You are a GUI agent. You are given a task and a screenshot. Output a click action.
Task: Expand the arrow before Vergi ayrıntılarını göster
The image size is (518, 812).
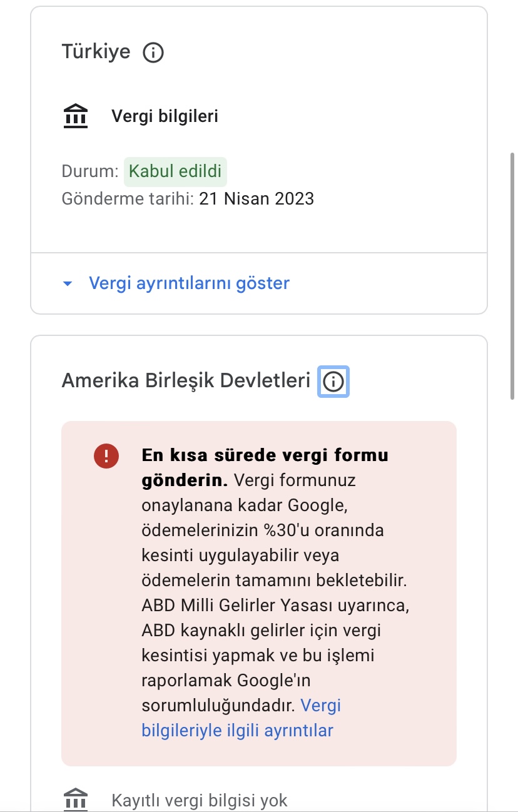[x=68, y=284]
